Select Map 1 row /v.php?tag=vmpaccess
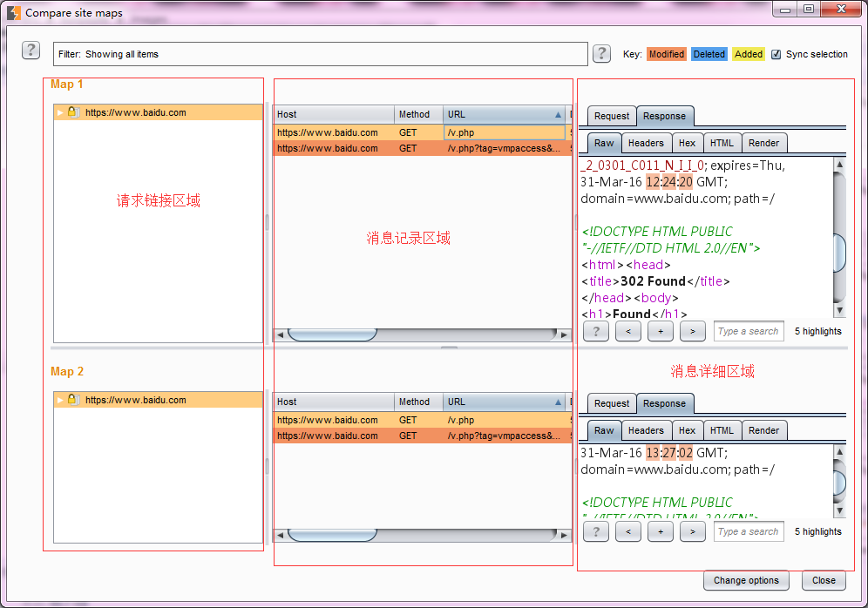Screen dimensions: 868x608 point(423,148)
